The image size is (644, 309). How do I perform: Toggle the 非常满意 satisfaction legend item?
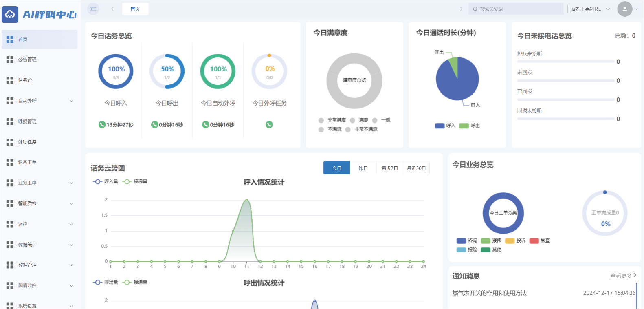332,120
